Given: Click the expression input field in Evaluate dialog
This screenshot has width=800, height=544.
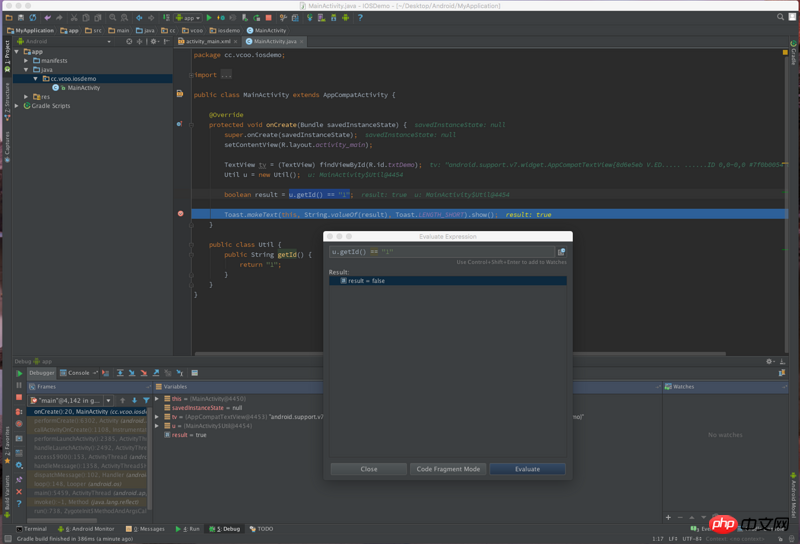Looking at the screenshot, I should point(441,252).
